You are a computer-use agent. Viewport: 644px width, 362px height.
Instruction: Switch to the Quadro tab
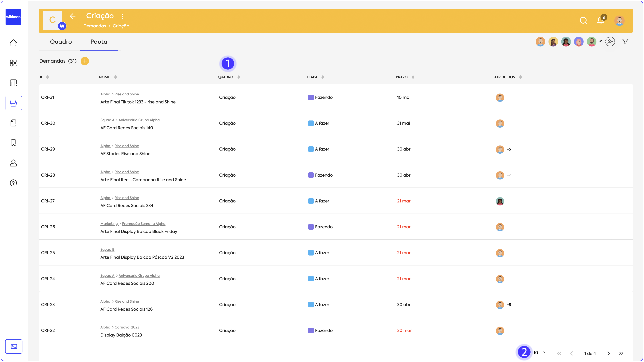coord(61,42)
